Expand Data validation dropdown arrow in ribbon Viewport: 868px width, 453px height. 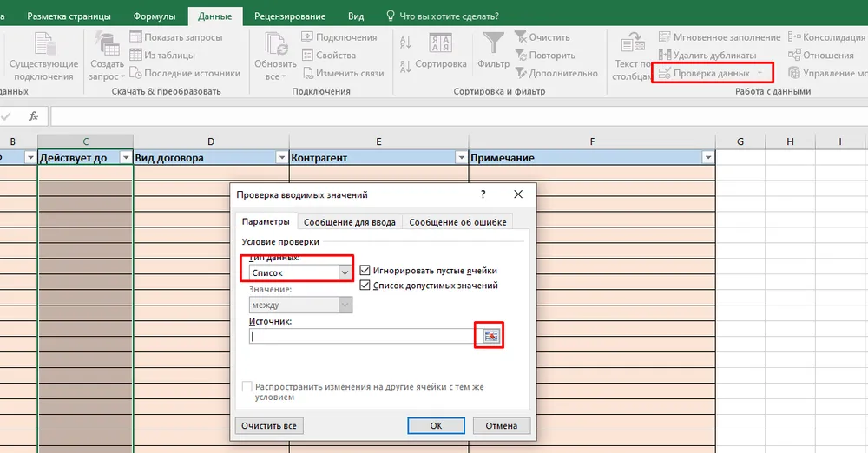click(759, 73)
